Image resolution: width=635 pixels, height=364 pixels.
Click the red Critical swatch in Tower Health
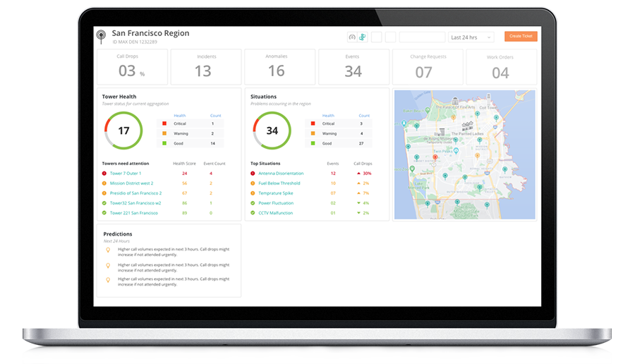pyautogui.click(x=164, y=123)
